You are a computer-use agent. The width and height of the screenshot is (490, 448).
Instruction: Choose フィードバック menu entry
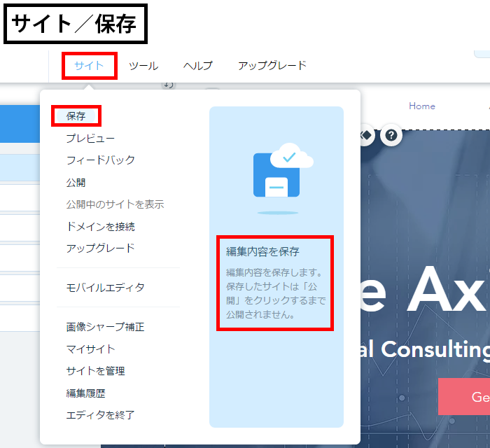100,160
